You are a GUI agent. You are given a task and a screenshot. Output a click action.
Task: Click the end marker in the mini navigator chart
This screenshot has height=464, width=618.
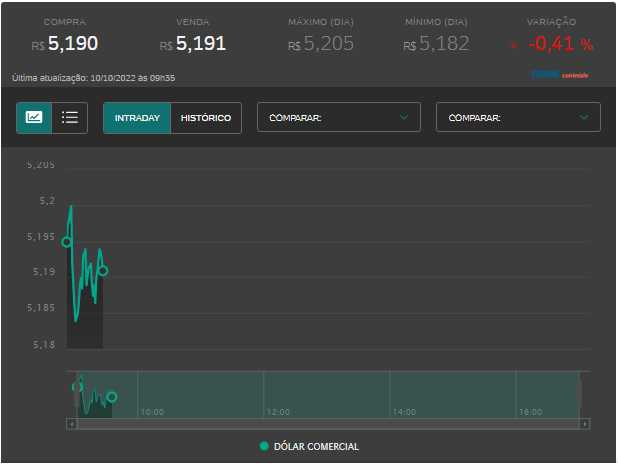111,397
